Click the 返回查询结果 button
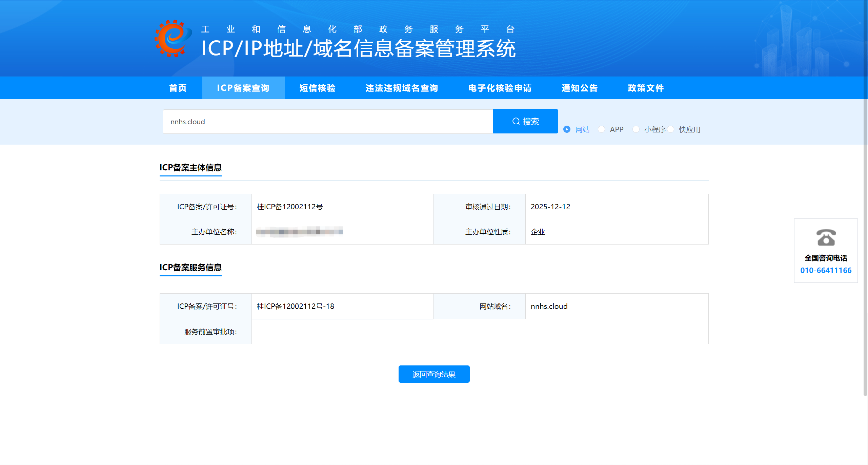 click(434, 374)
